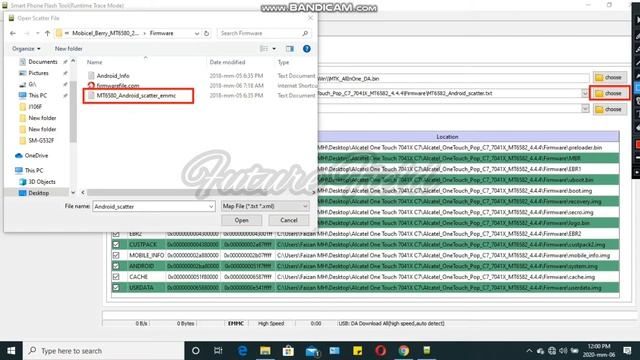
Task: Uncheck the USRDATA partition checkbox
Action: [x=116, y=288]
